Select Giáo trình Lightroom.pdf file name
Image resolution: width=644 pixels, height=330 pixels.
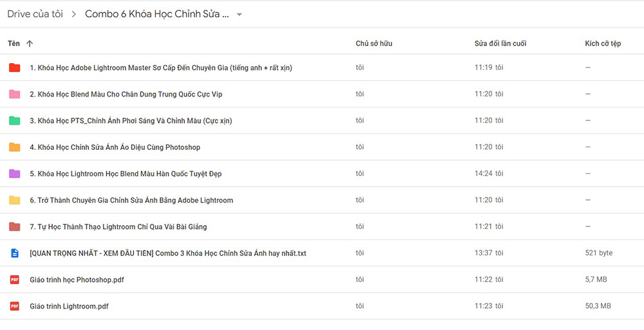point(69,306)
